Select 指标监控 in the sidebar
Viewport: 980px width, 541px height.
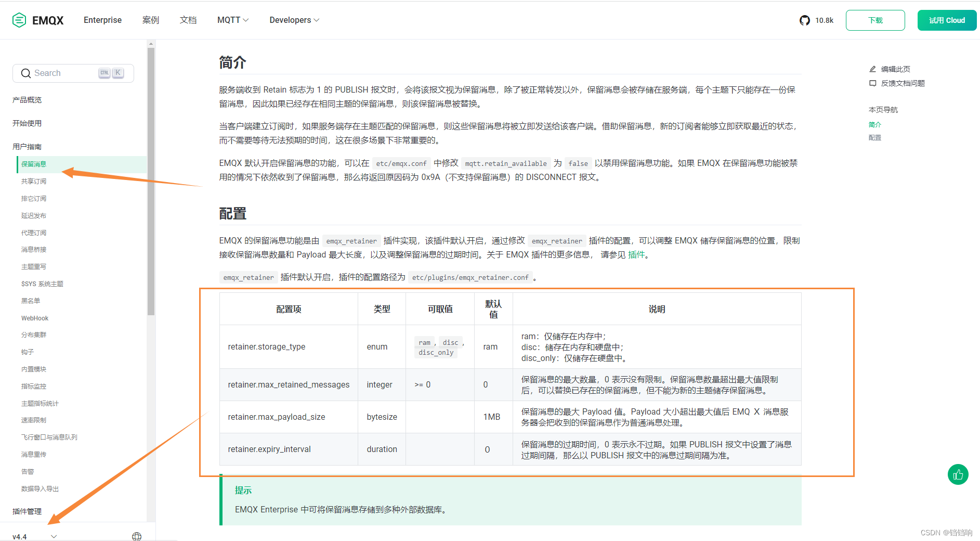pyautogui.click(x=34, y=387)
